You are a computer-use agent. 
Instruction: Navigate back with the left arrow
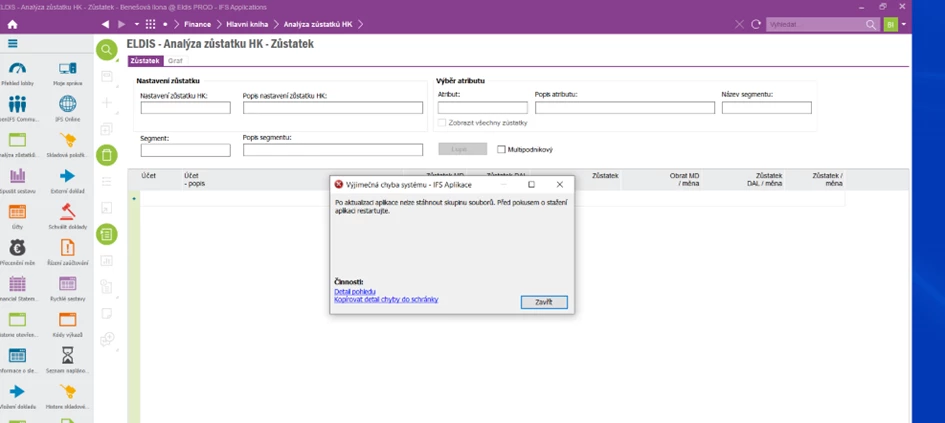105,25
